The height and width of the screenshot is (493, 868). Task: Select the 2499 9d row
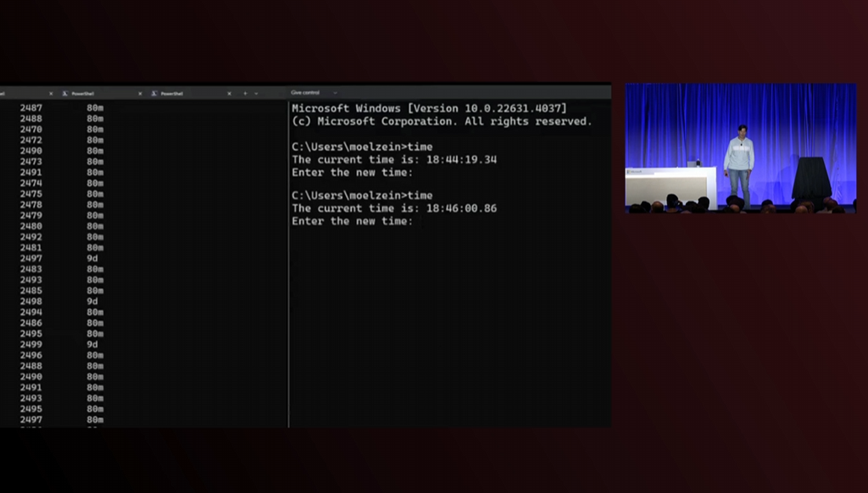59,344
